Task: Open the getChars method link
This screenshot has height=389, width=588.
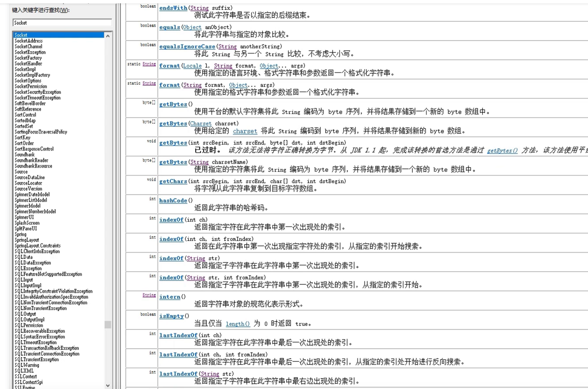Action: pyautogui.click(x=173, y=181)
